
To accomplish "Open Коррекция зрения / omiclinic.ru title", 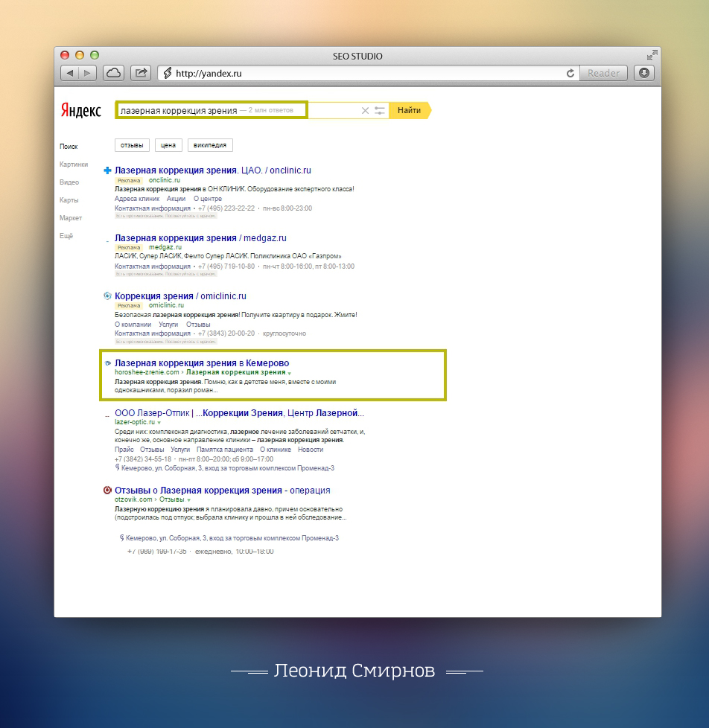I will tap(180, 296).
